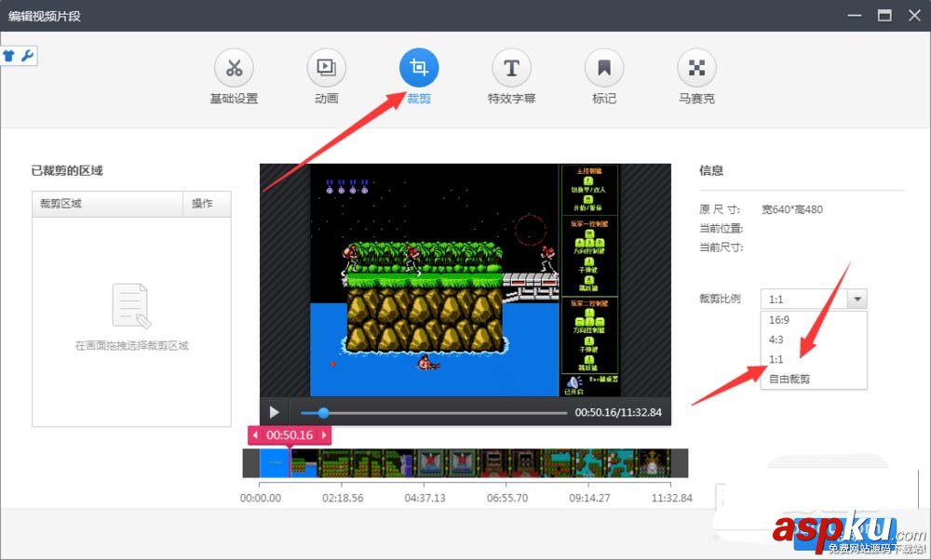Play the video preview

pos(274,412)
